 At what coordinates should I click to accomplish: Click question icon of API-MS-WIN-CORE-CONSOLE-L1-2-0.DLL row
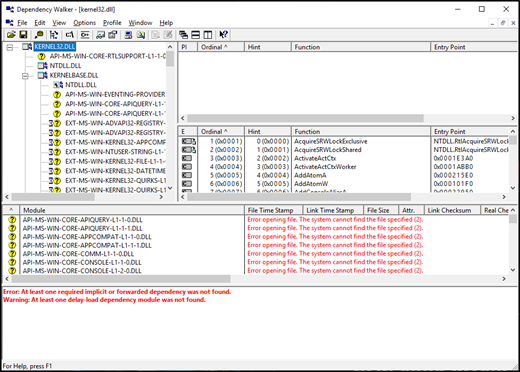[x=12, y=271]
